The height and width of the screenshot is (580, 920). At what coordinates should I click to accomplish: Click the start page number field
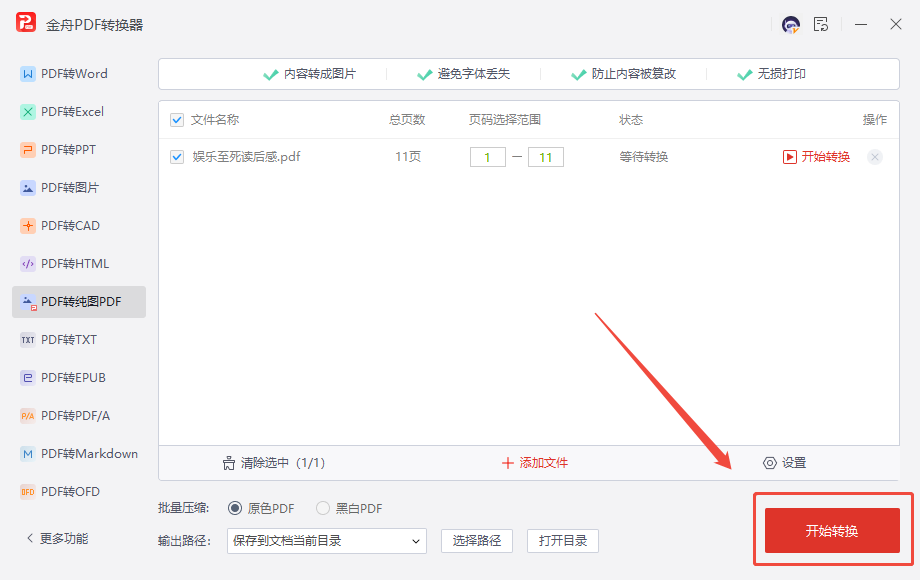(x=488, y=157)
